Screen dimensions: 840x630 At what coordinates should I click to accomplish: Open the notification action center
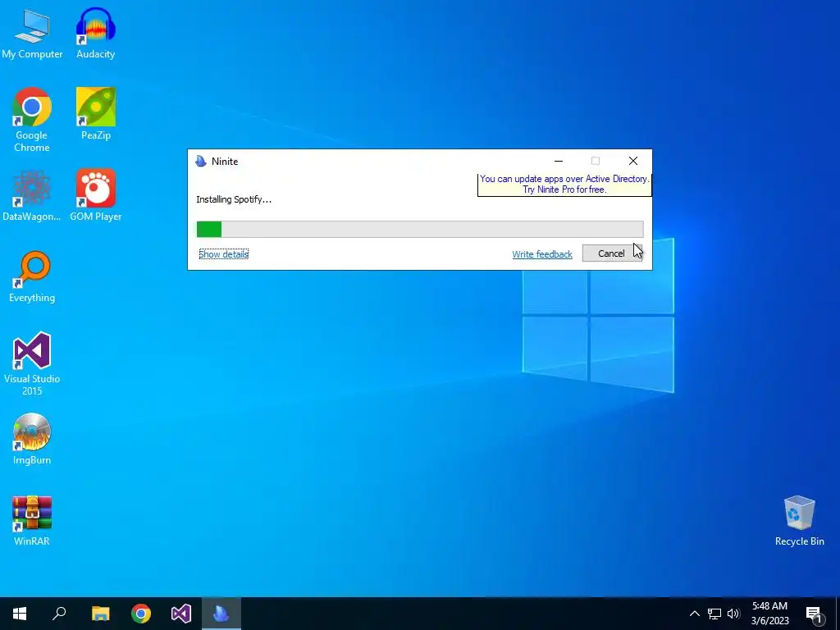tap(815, 614)
